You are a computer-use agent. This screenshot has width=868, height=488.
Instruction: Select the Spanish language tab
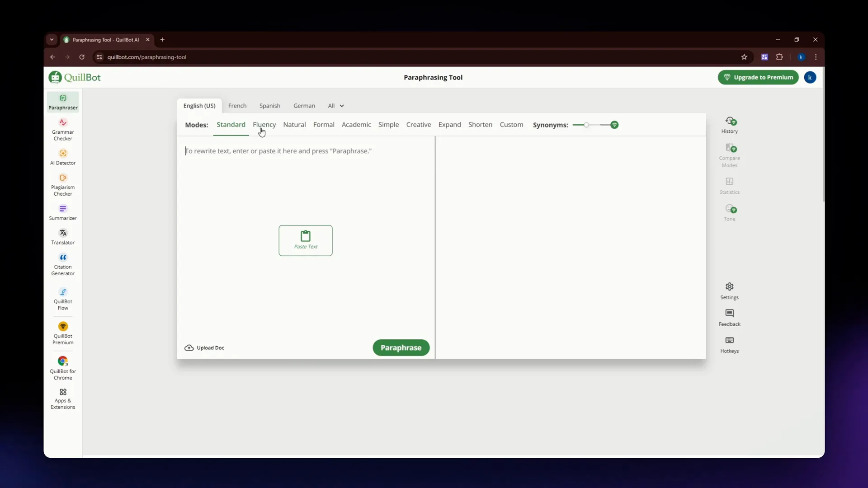pos(269,105)
